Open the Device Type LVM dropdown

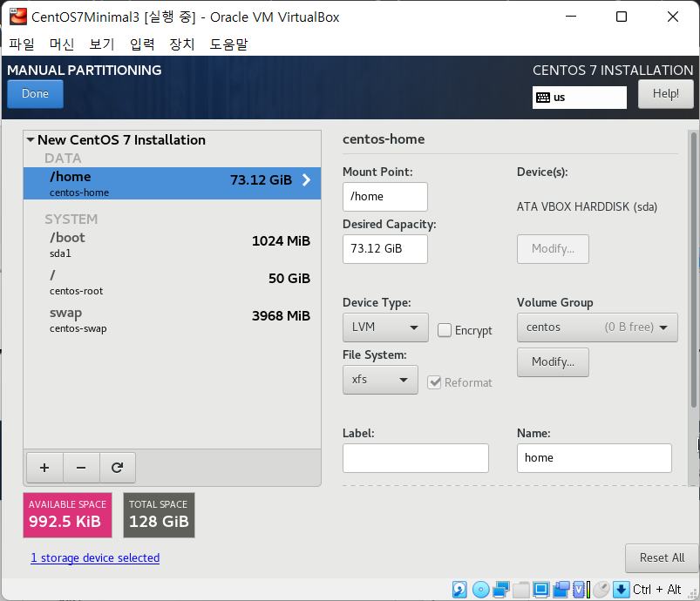[385, 327]
